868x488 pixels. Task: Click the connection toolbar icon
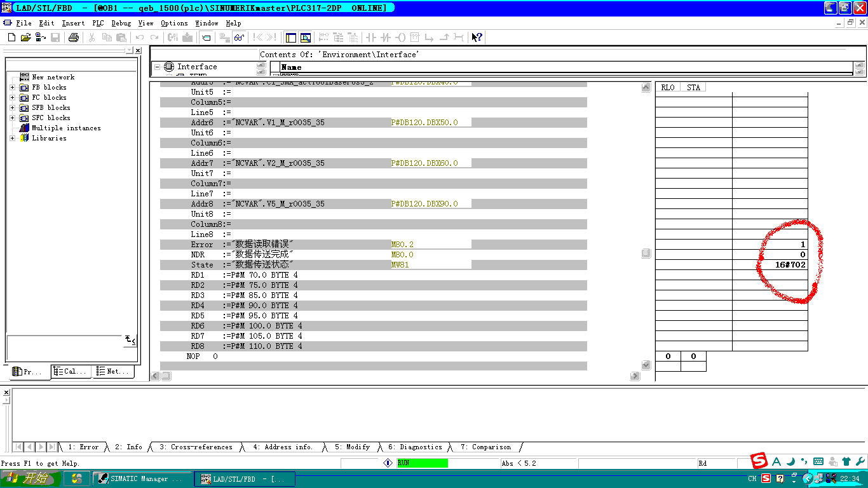(459, 37)
